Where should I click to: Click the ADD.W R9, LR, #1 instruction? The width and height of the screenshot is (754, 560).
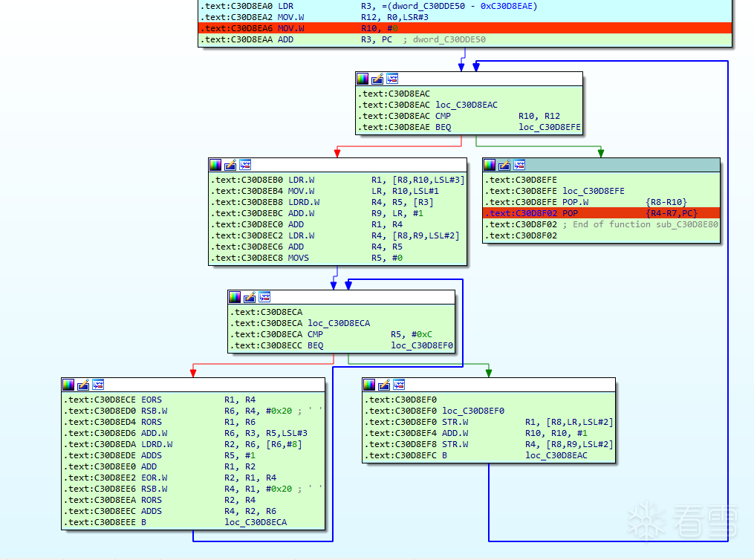(x=319, y=213)
